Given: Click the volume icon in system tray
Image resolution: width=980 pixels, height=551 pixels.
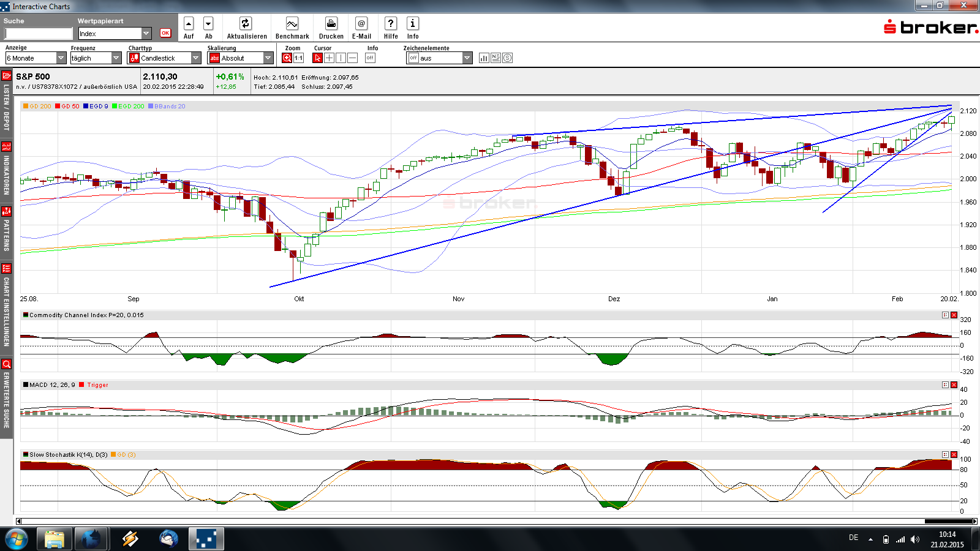Looking at the screenshot, I should pyautogui.click(x=915, y=539).
